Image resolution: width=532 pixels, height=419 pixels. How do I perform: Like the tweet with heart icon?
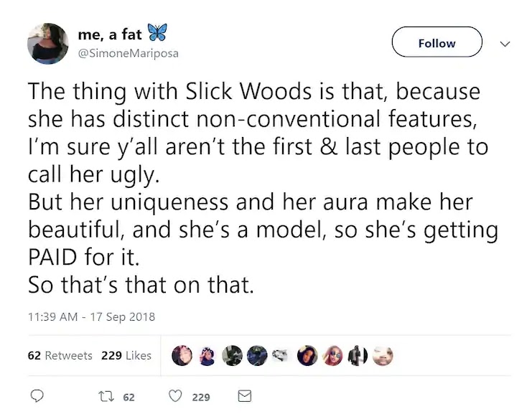click(175, 396)
